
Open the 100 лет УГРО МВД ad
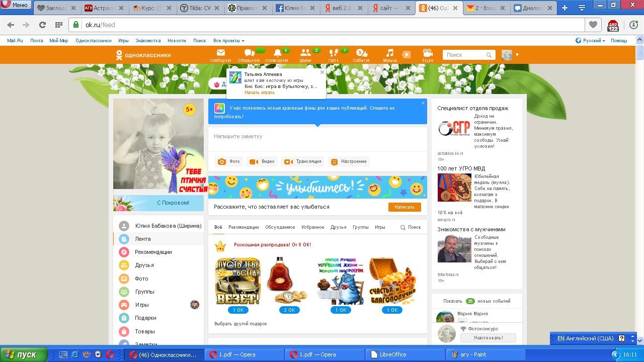[461, 168]
